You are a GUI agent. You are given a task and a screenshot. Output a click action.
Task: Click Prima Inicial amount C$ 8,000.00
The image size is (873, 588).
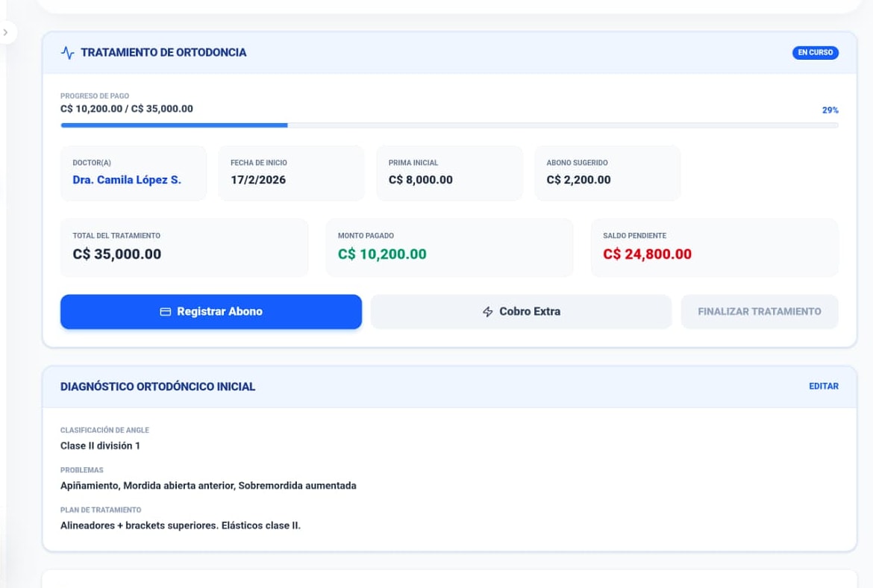coord(420,180)
